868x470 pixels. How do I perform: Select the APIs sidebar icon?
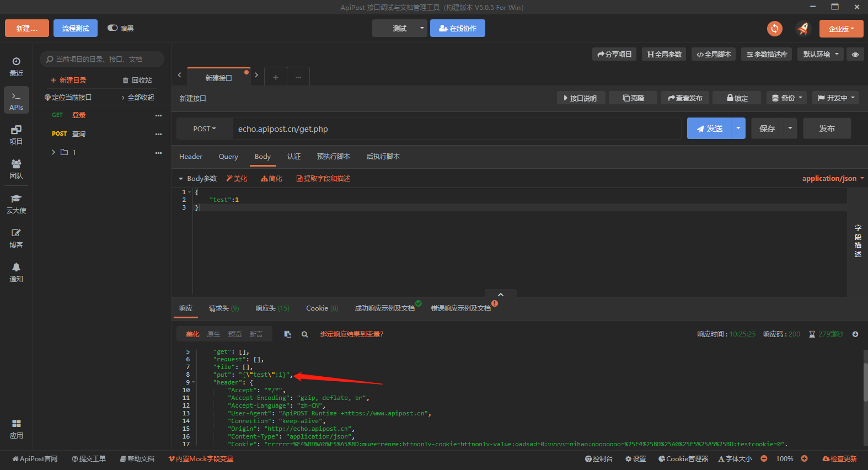tap(17, 100)
